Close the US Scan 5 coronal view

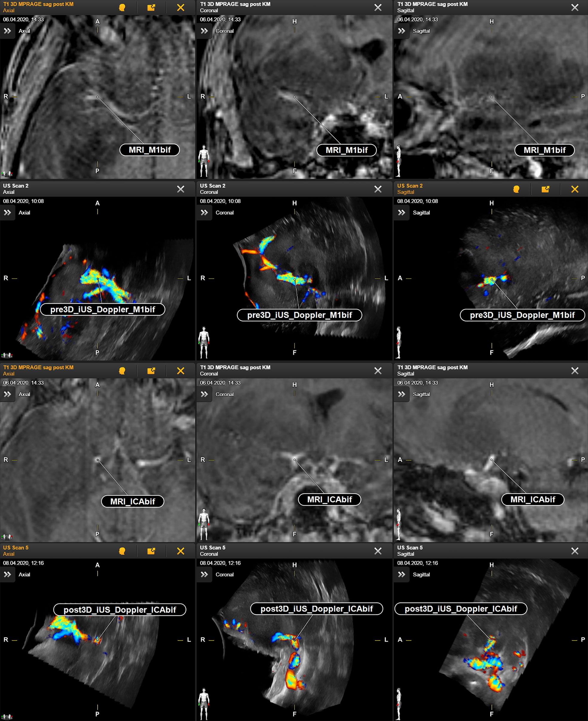click(x=378, y=551)
